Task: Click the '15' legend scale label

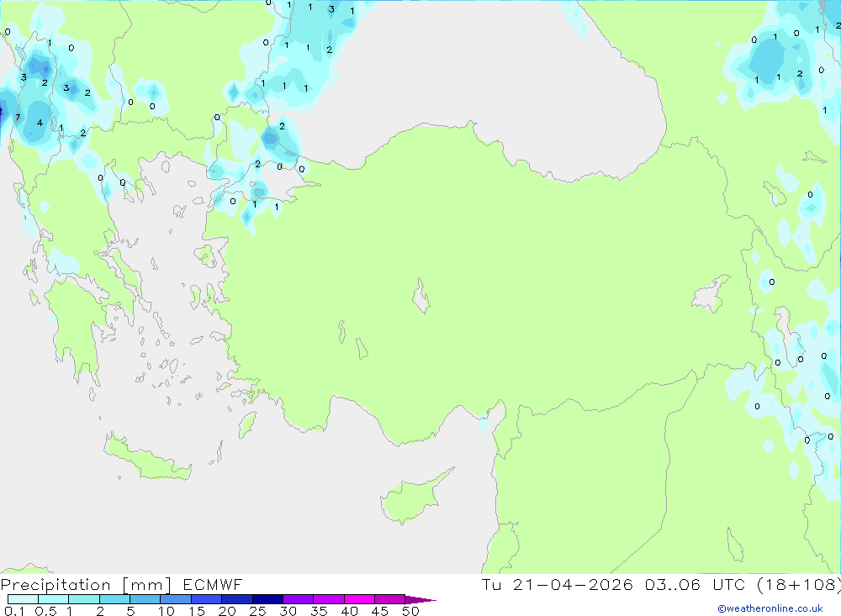Action: click(x=196, y=611)
